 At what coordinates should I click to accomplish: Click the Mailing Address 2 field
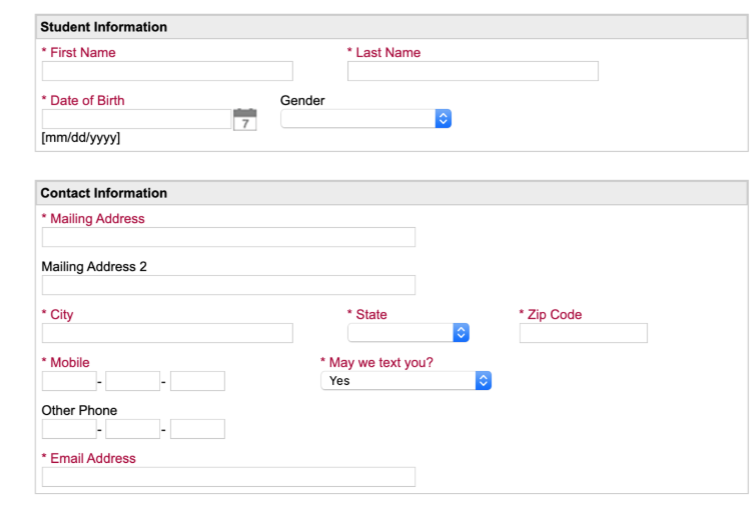(229, 285)
